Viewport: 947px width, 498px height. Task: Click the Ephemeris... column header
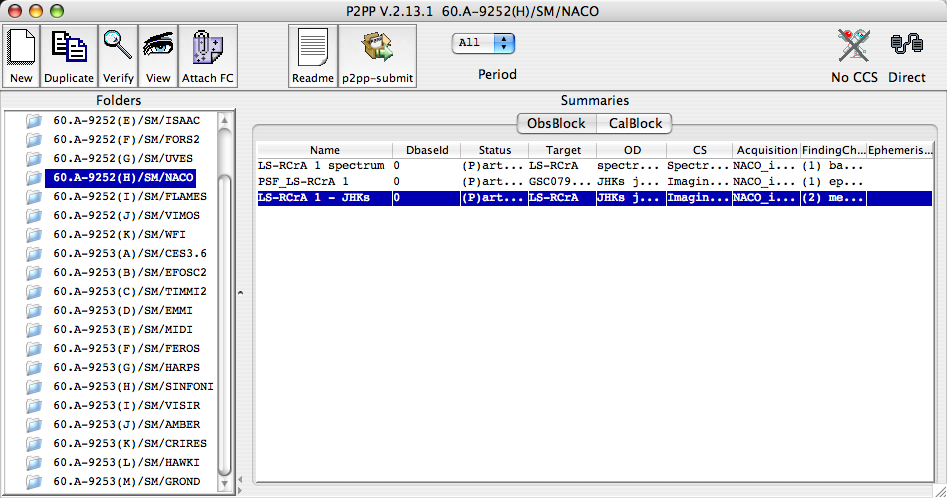point(900,150)
